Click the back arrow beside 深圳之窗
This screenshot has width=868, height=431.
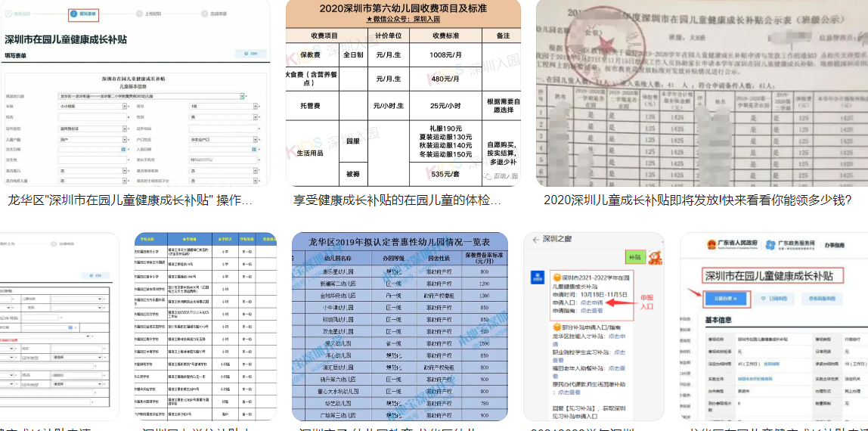[x=536, y=240]
